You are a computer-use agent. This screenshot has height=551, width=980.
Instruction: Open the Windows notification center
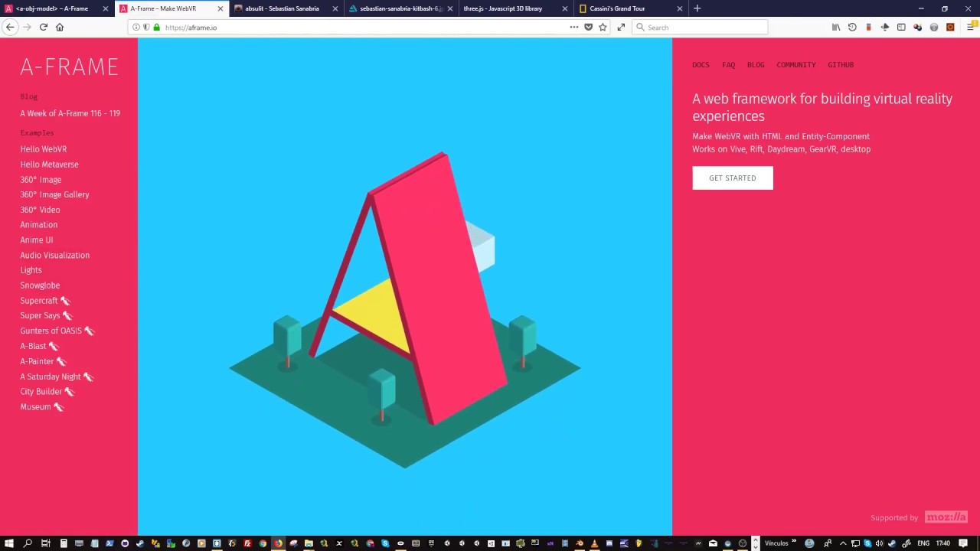point(963,543)
